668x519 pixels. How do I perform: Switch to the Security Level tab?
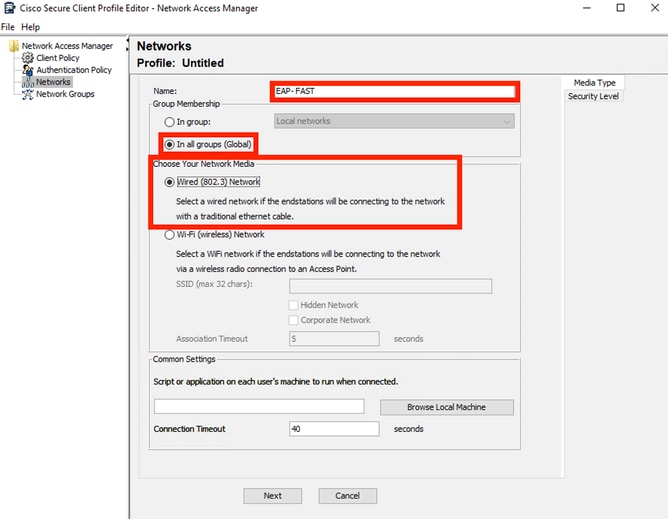[593, 96]
